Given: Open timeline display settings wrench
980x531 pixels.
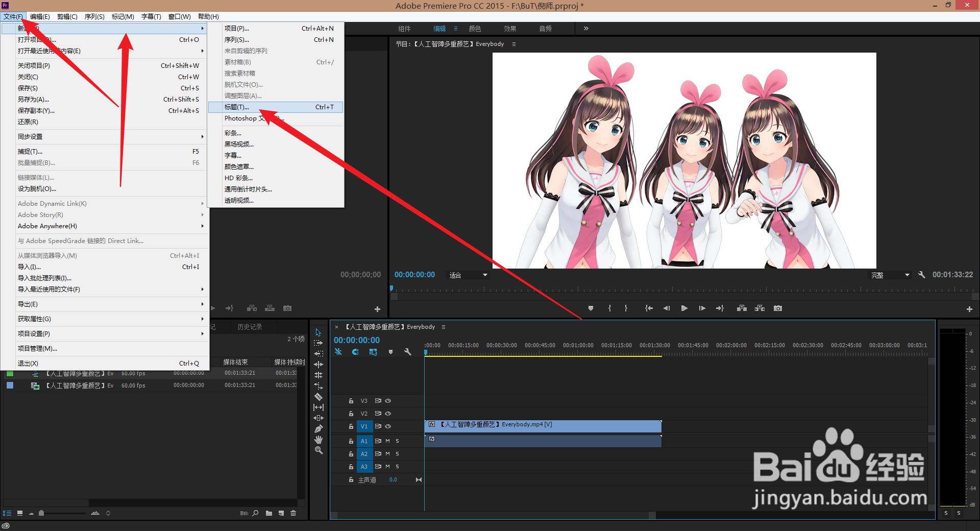Looking at the screenshot, I should pos(407,352).
